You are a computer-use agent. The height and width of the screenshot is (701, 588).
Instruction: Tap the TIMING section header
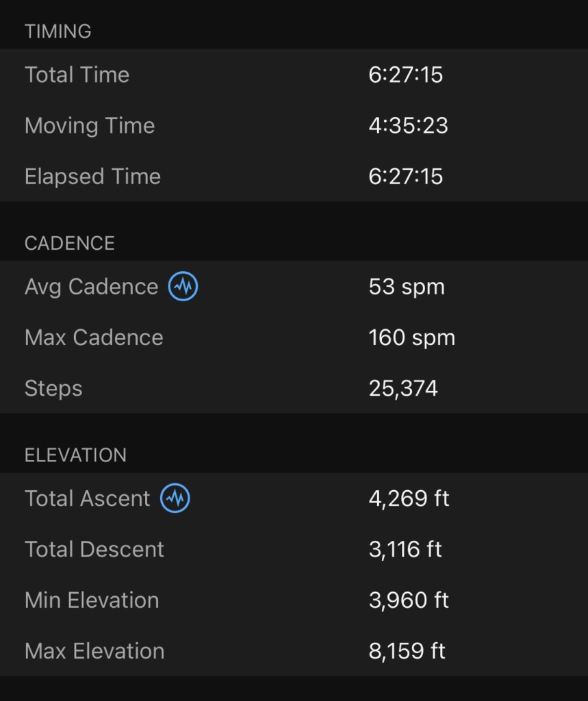tap(57, 31)
